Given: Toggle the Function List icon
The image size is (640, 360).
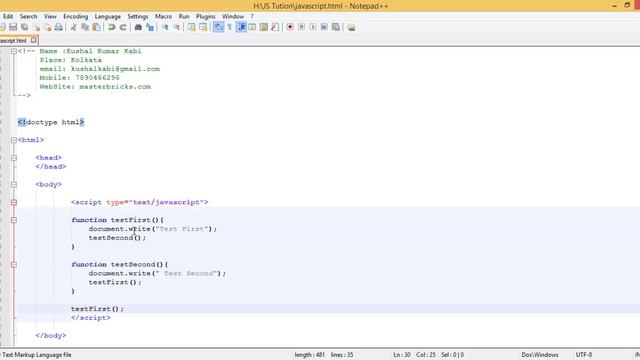Looking at the screenshot, I should pyautogui.click(x=275, y=27).
